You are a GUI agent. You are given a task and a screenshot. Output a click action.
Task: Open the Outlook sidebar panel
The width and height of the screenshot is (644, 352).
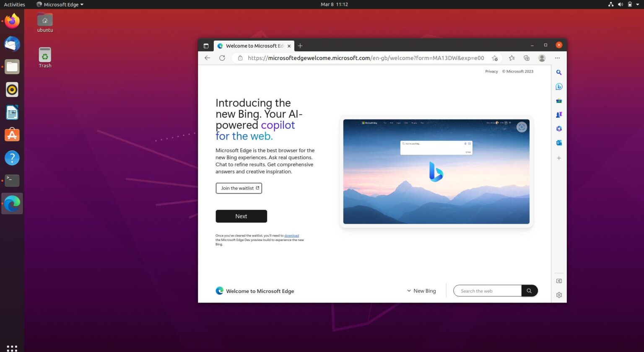[559, 142]
